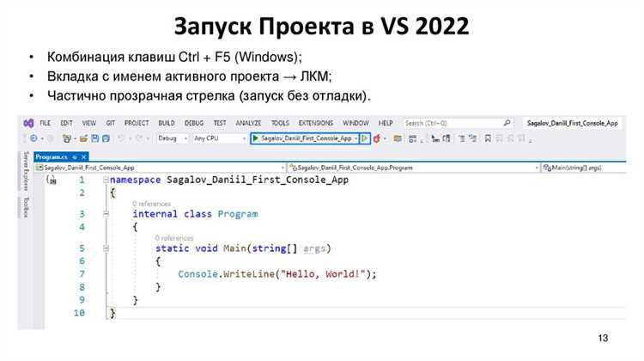Click the Navigate Forward toolbar icon

click(51, 138)
